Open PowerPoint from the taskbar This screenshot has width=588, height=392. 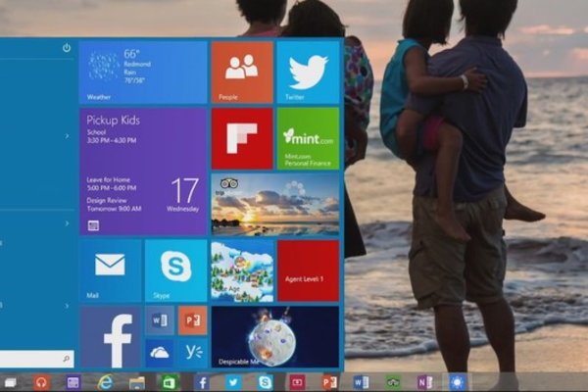(329, 382)
